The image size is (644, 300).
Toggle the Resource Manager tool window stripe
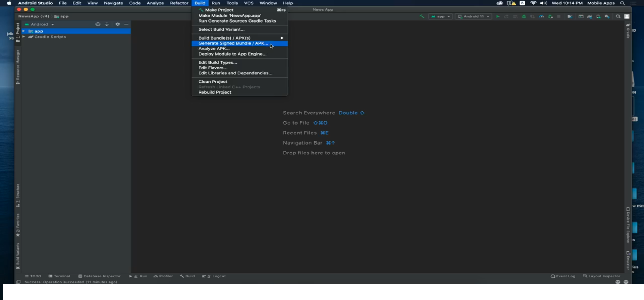pos(18,67)
